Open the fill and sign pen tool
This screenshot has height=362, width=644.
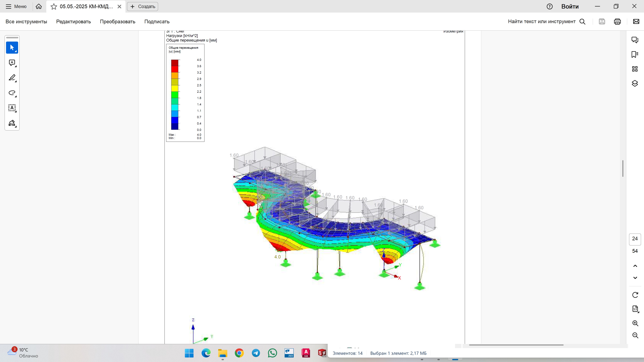[x=12, y=123]
